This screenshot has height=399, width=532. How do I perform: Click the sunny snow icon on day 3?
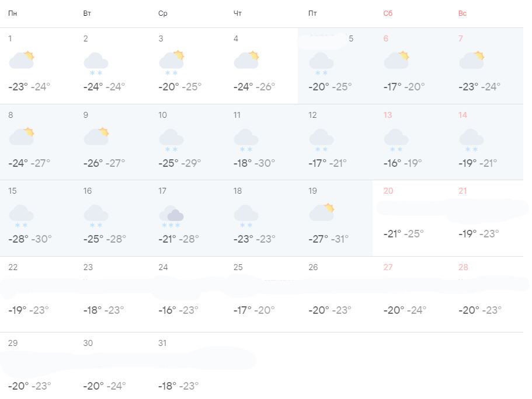[x=172, y=61]
